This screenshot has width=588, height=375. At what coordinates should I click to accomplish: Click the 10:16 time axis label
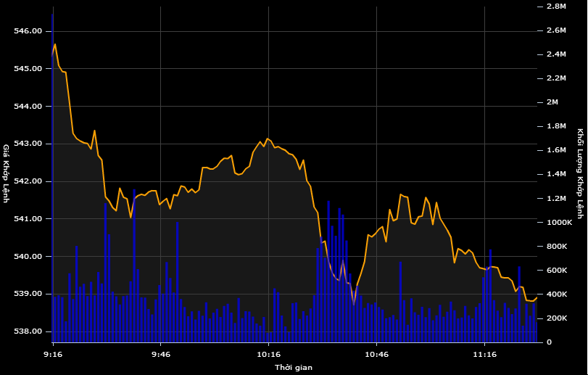click(269, 355)
